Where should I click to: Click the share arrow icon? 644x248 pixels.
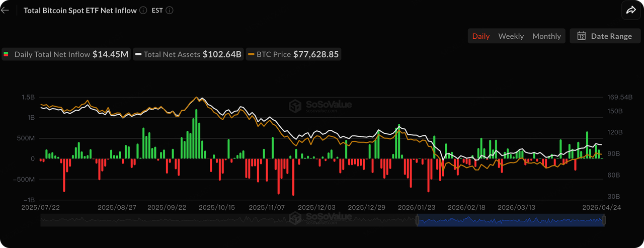630,10
